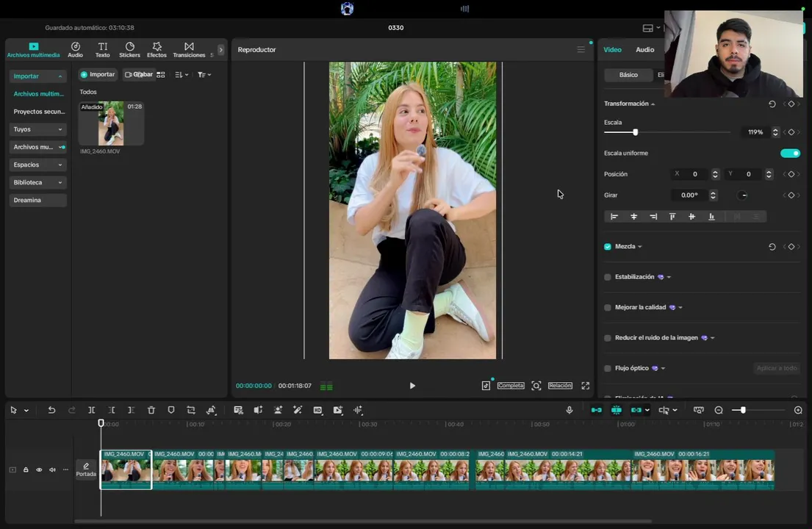Switch to the Audio tab in inspector
Image resolution: width=812 pixels, height=529 pixels.
pyautogui.click(x=644, y=50)
